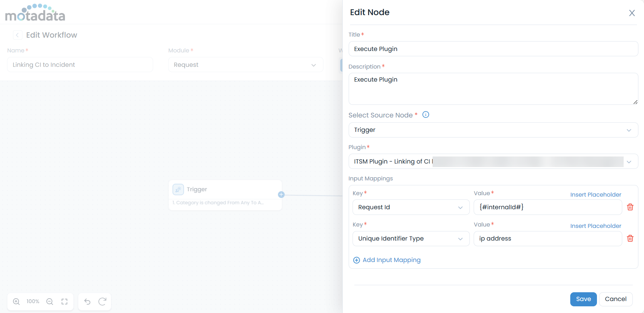Click the plus connector on Trigger node

281,194
